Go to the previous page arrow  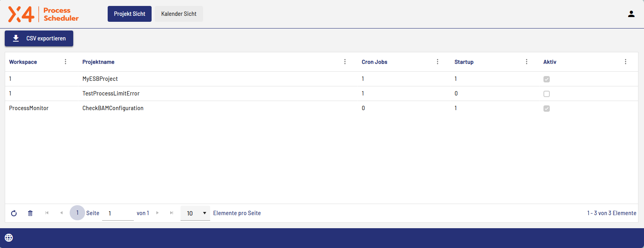61,213
